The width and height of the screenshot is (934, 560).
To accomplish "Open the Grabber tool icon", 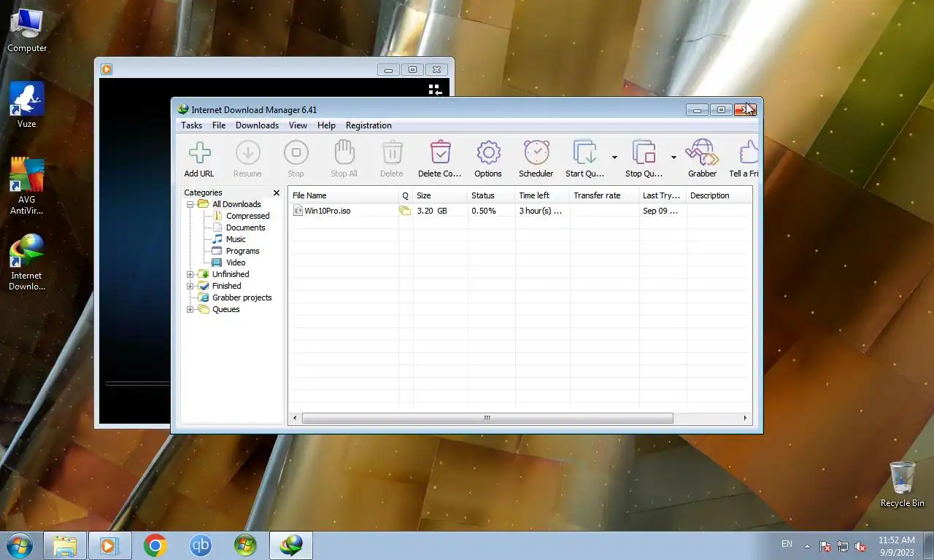I will coord(702,152).
